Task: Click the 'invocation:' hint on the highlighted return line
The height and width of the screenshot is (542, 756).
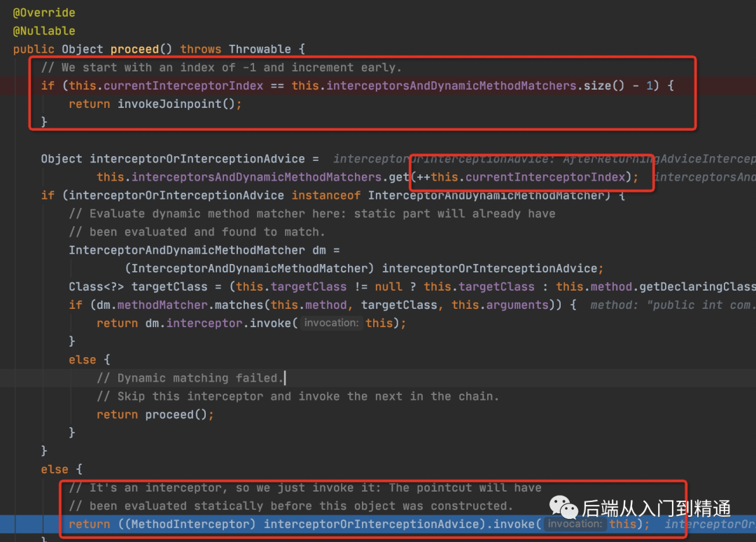Action: 575,524
